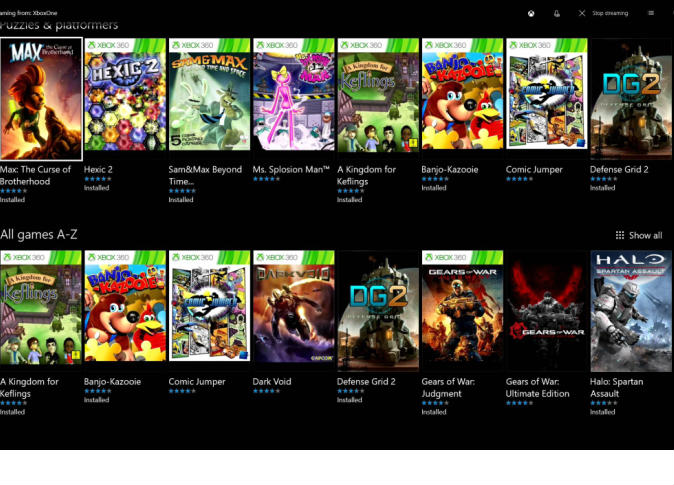Image resolution: width=674 pixels, height=485 pixels.
Task: Click Defense Grid 2 cover in Puzzles row
Action: (630, 99)
